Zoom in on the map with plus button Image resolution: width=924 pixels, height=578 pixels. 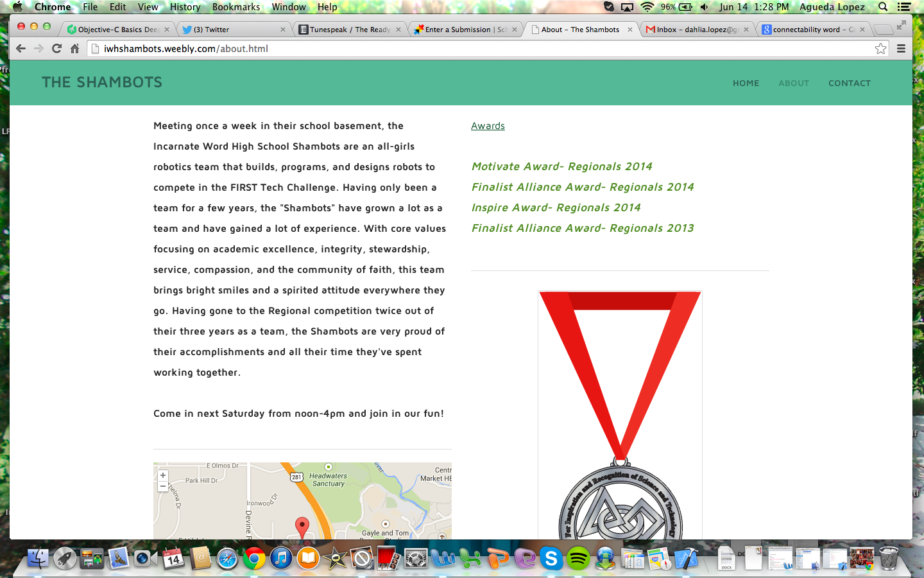pyautogui.click(x=163, y=476)
